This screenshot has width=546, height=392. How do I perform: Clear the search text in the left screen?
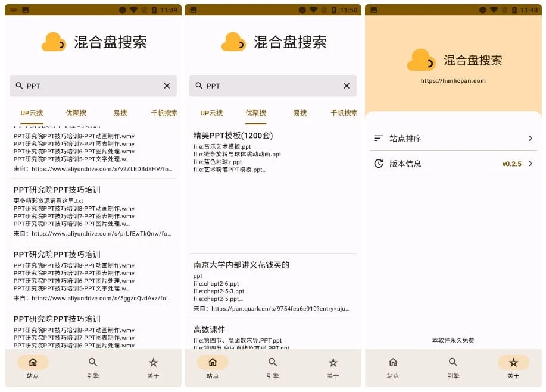(x=167, y=86)
